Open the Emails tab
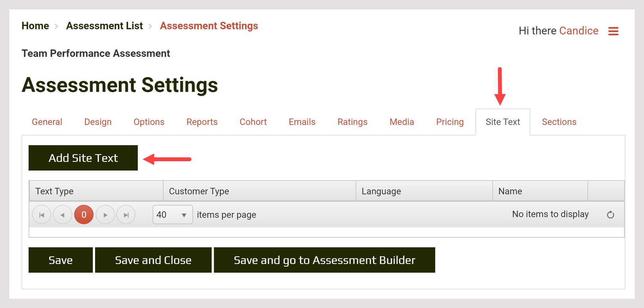644x308 pixels. [x=302, y=122]
